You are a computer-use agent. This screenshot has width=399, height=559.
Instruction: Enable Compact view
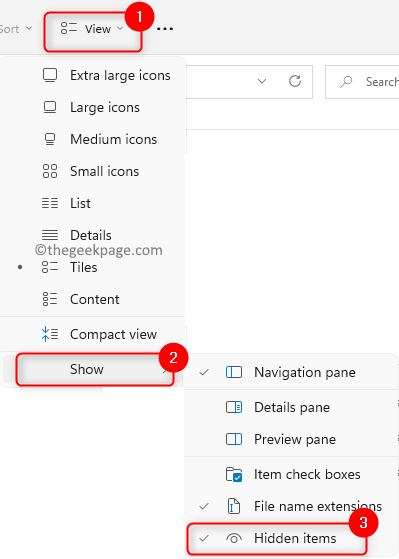click(93, 334)
